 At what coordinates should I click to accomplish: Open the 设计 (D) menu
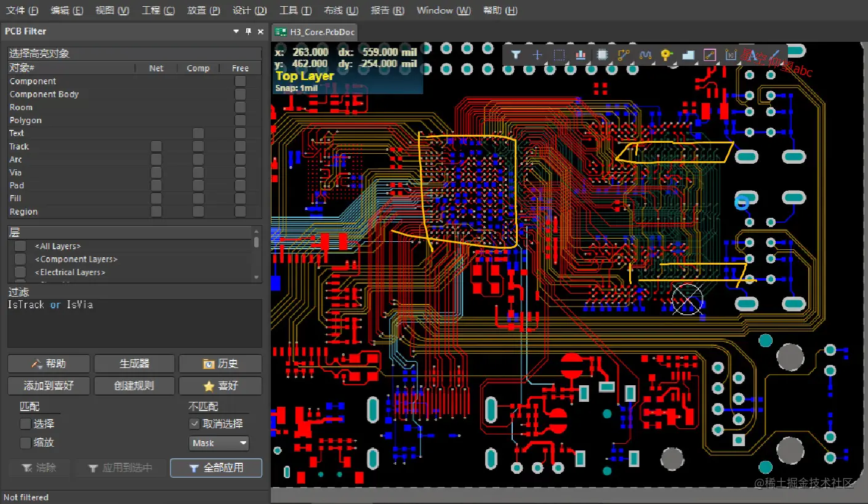tap(250, 10)
